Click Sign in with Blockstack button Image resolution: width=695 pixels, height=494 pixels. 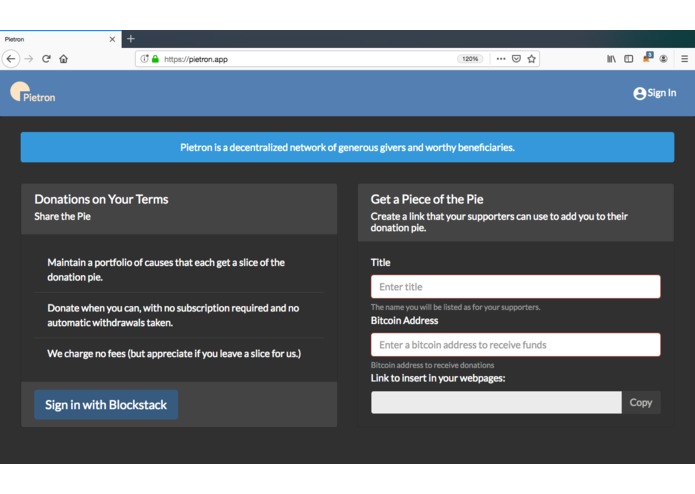pyautogui.click(x=106, y=405)
